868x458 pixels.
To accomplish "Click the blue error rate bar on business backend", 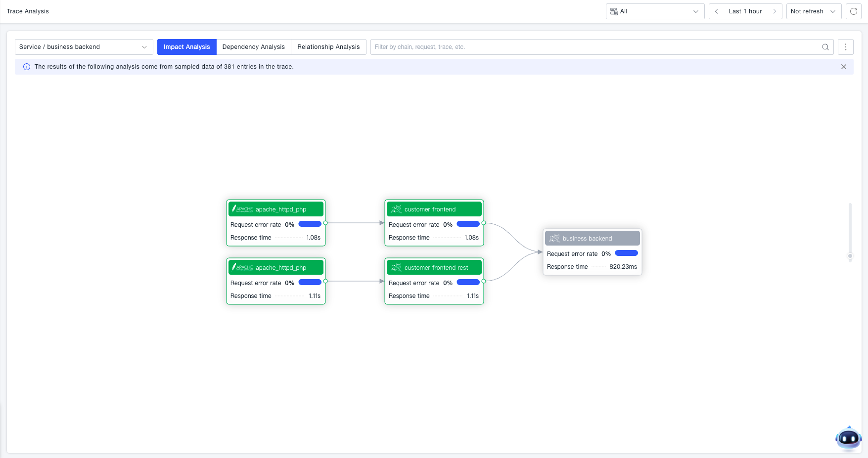I will click(x=626, y=253).
